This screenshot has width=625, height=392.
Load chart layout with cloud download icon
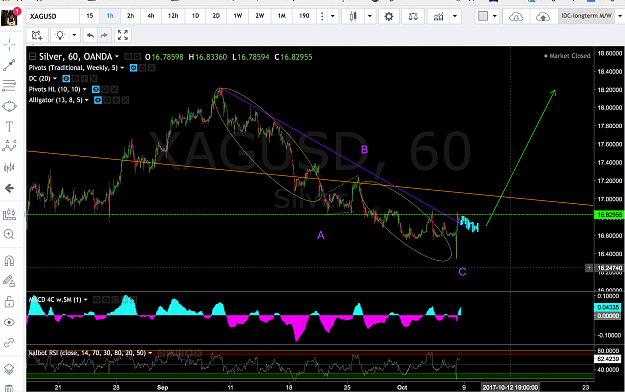(x=516, y=16)
